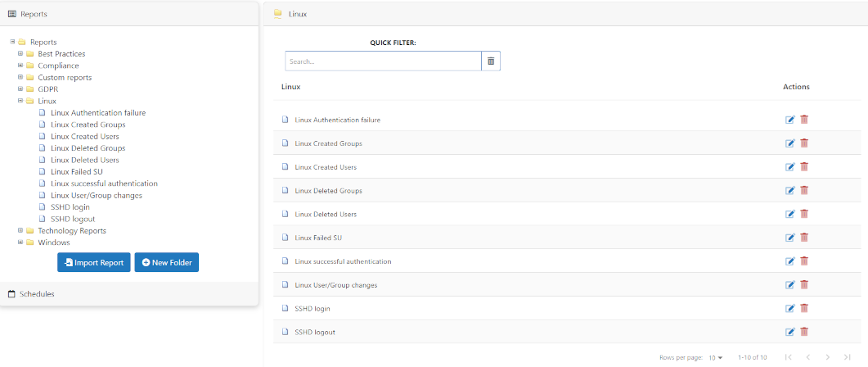The width and height of the screenshot is (868, 367).
Task: Go to the next page of results
Action: pos(828,357)
